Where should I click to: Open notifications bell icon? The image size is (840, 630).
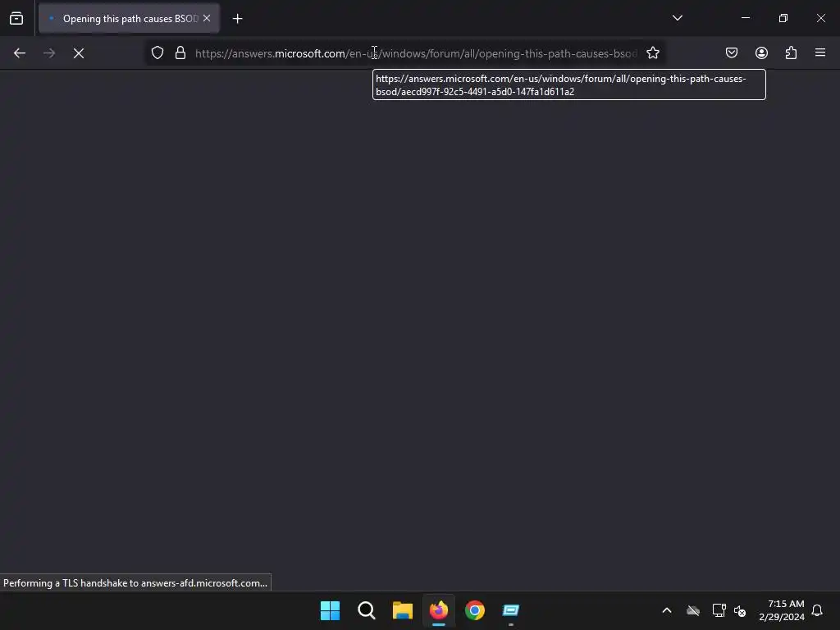click(x=817, y=610)
